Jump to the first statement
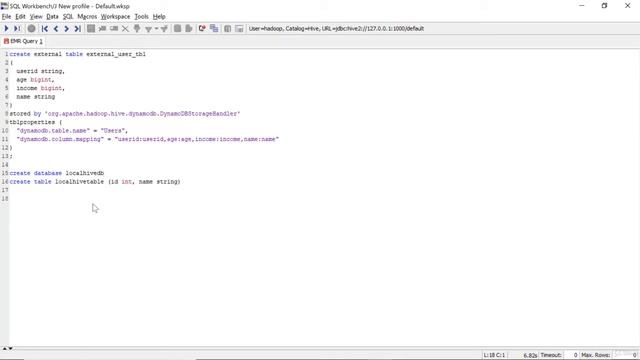Image resolution: width=640 pixels, height=360 pixels. click(x=45, y=29)
